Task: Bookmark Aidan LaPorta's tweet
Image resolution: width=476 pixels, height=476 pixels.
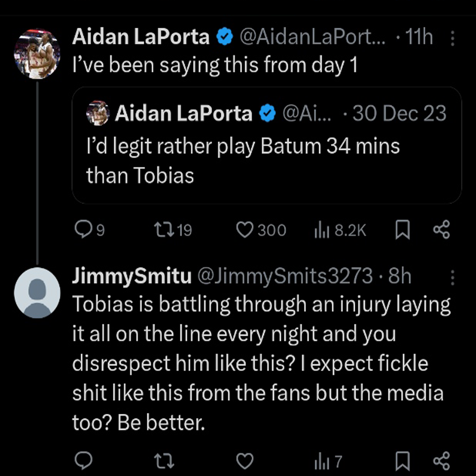Action: click(402, 230)
